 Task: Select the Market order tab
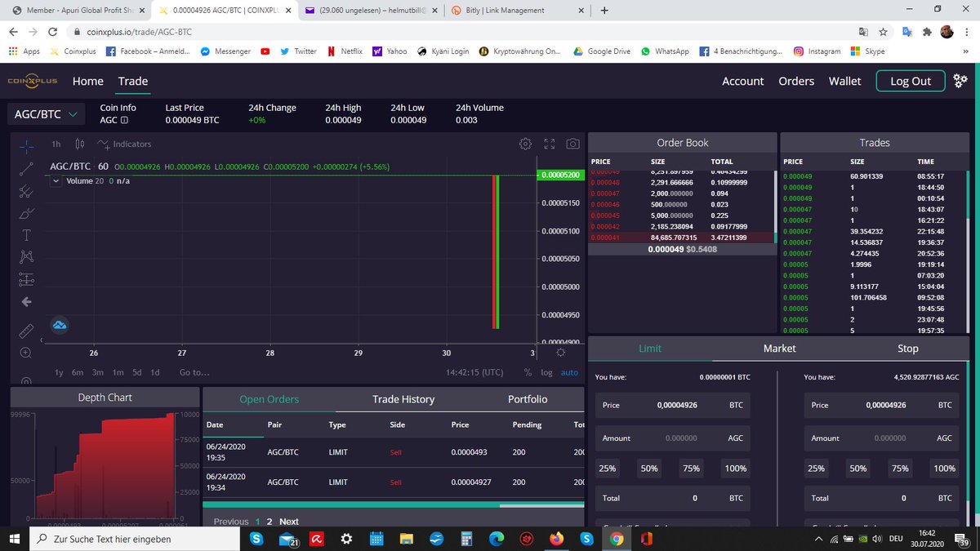pos(779,349)
